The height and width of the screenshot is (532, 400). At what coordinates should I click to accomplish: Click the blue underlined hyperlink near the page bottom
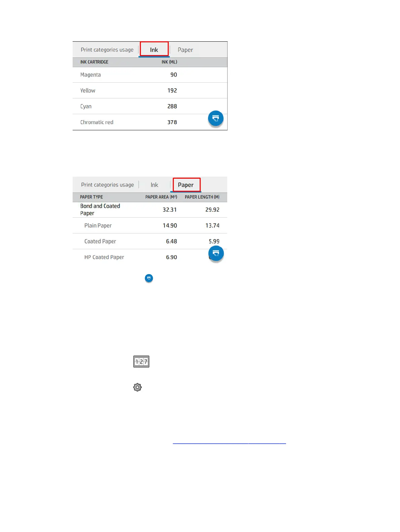[229, 442]
